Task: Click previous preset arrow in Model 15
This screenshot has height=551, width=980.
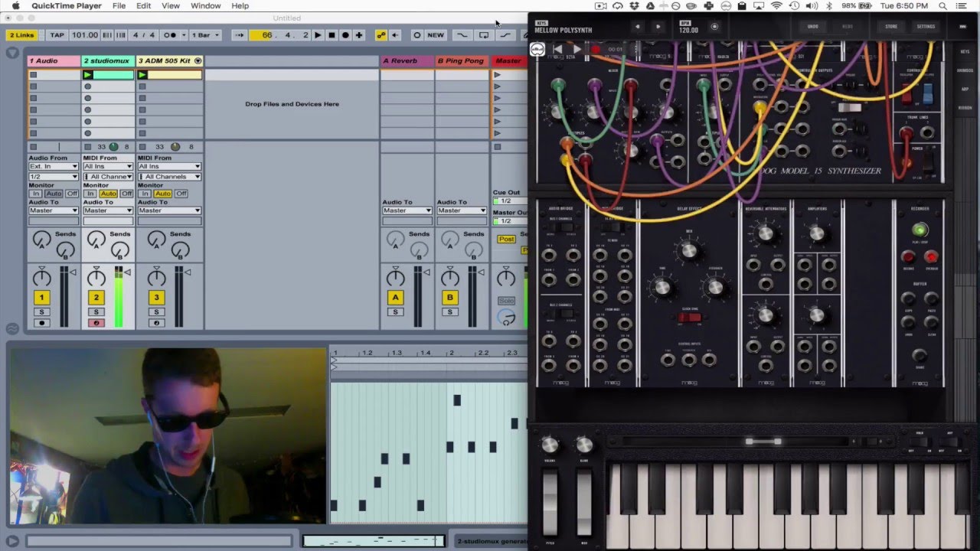Action: coord(637,27)
